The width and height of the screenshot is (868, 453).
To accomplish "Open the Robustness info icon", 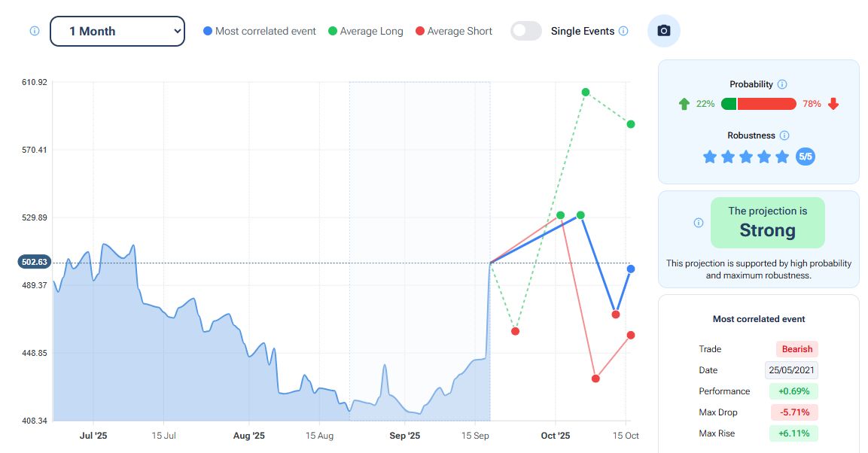I will [x=784, y=135].
